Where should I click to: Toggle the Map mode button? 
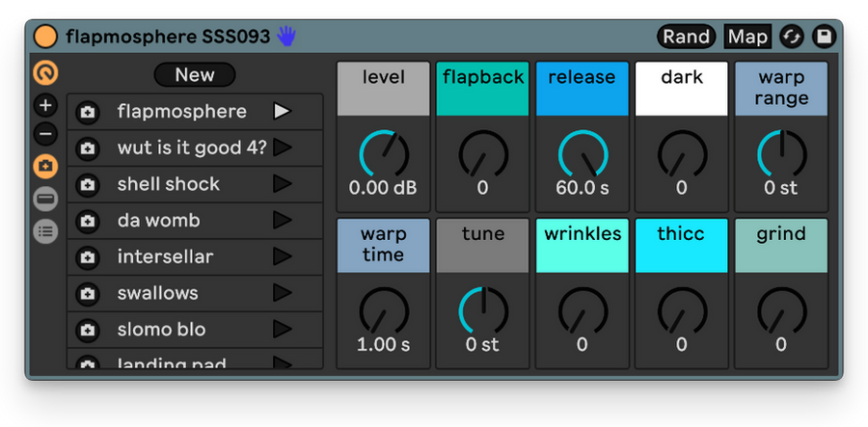tap(747, 37)
